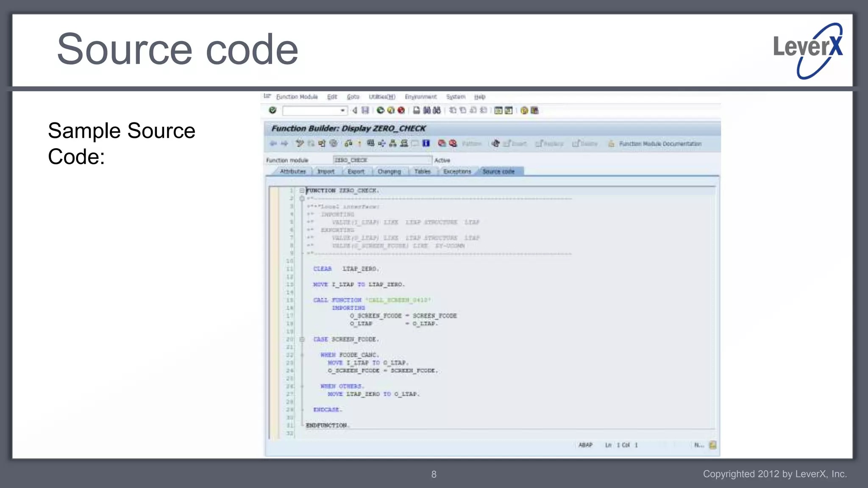Switch to the Attributes tab
The width and height of the screenshot is (868, 488).
pyautogui.click(x=292, y=171)
